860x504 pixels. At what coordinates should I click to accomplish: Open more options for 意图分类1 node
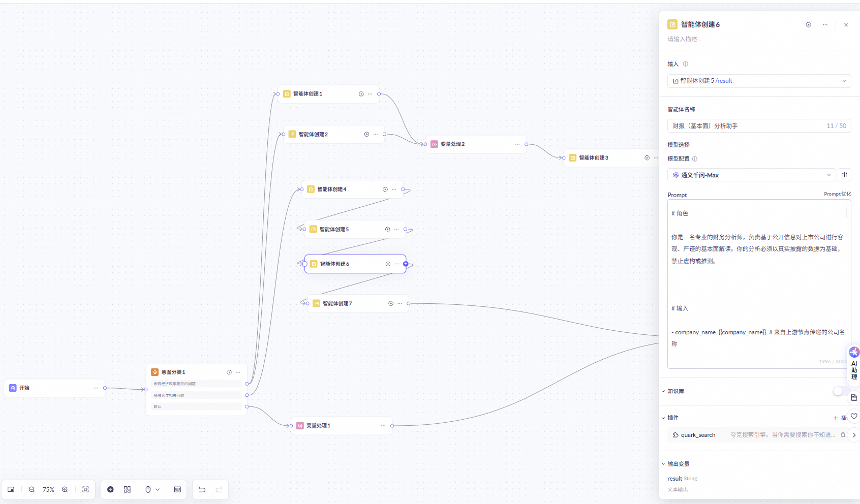tap(238, 372)
